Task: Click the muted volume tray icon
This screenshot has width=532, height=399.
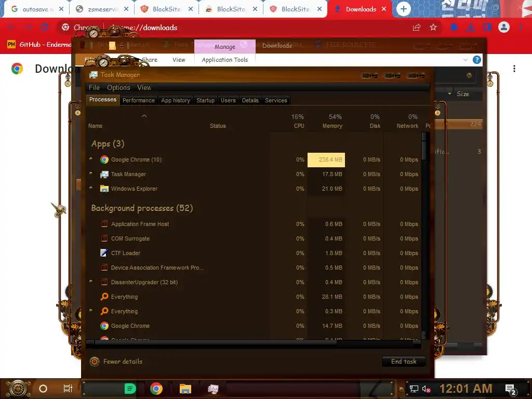Action: 426,389
